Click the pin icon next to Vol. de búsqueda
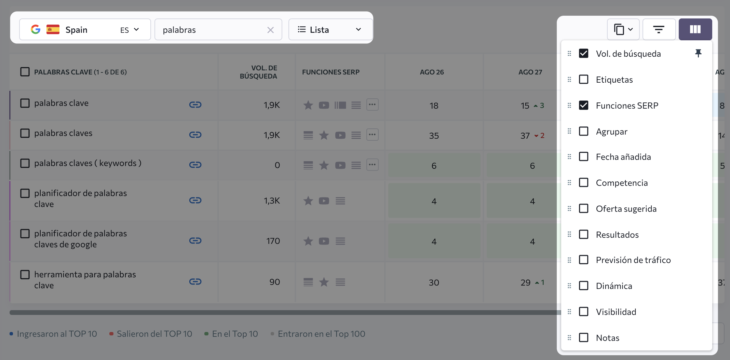730x360 pixels. [698, 54]
